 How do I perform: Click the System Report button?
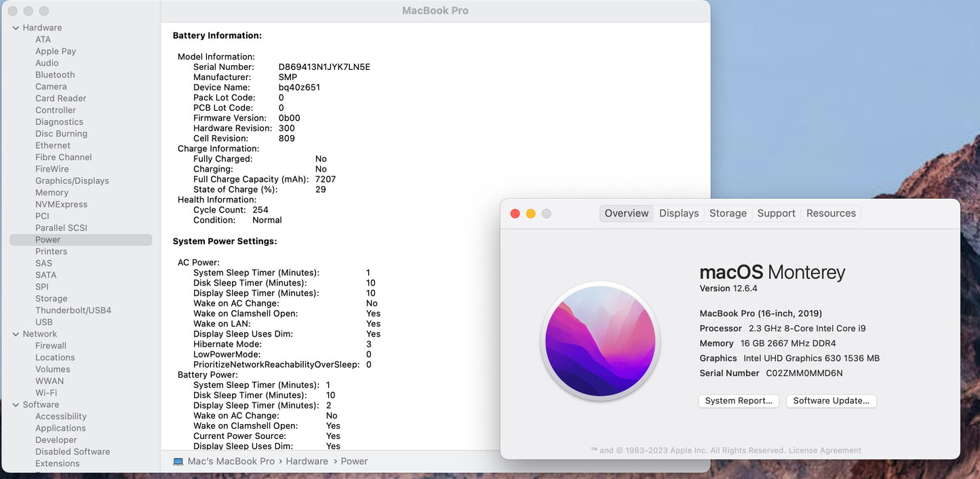point(739,400)
